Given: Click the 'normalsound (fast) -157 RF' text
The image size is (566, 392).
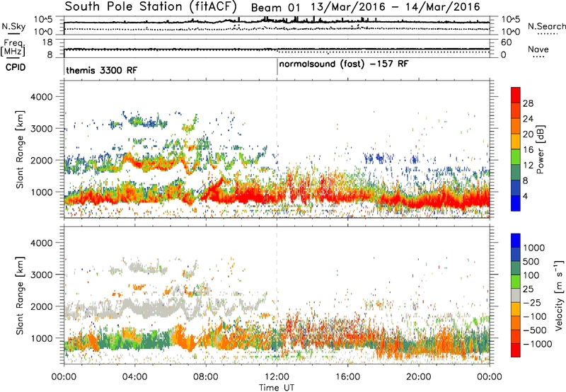Looking at the screenshot, I should point(344,64).
